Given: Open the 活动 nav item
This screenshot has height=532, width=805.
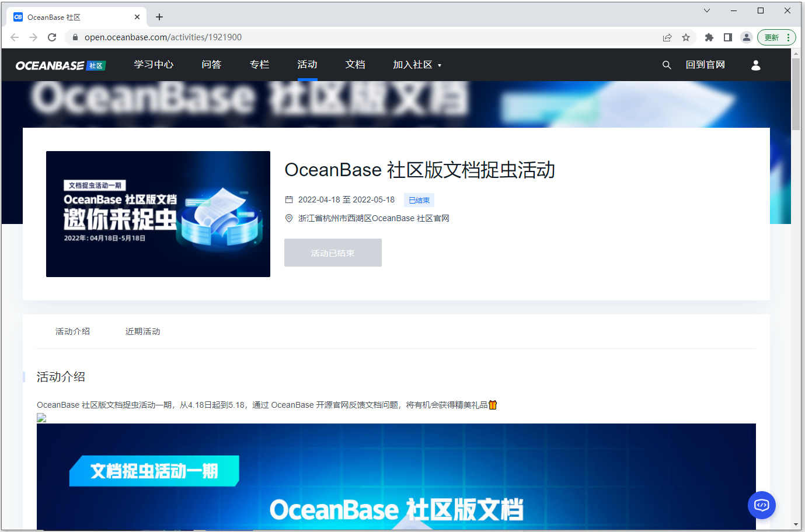Looking at the screenshot, I should 307,65.
